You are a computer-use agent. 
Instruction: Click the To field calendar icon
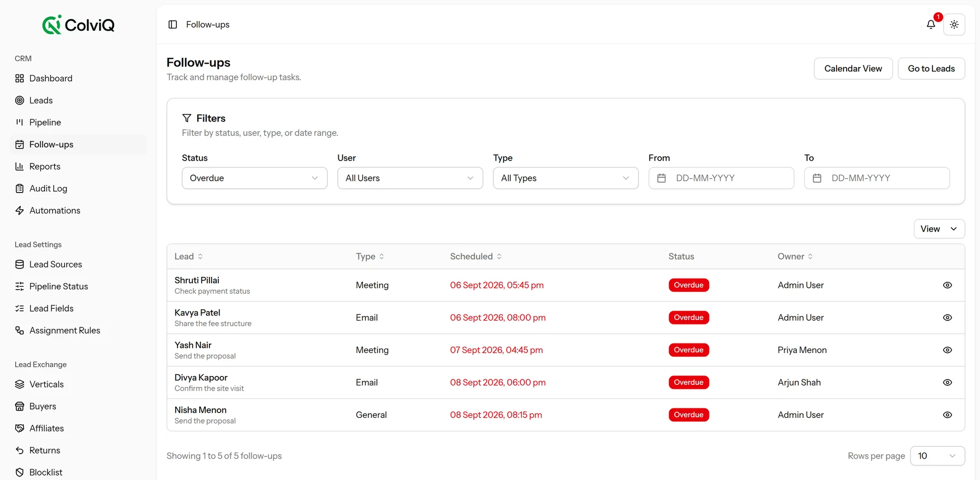click(817, 178)
